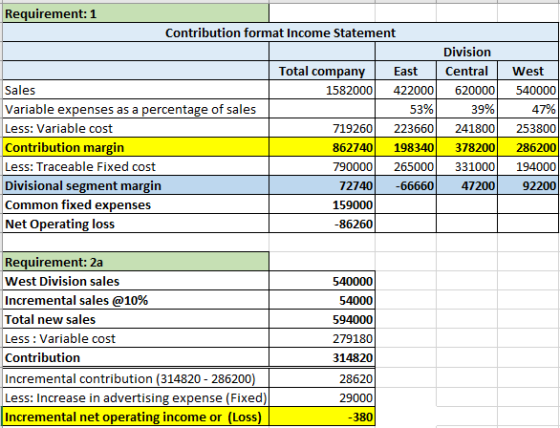Select East traceable fixed cost 265000

tap(405, 166)
